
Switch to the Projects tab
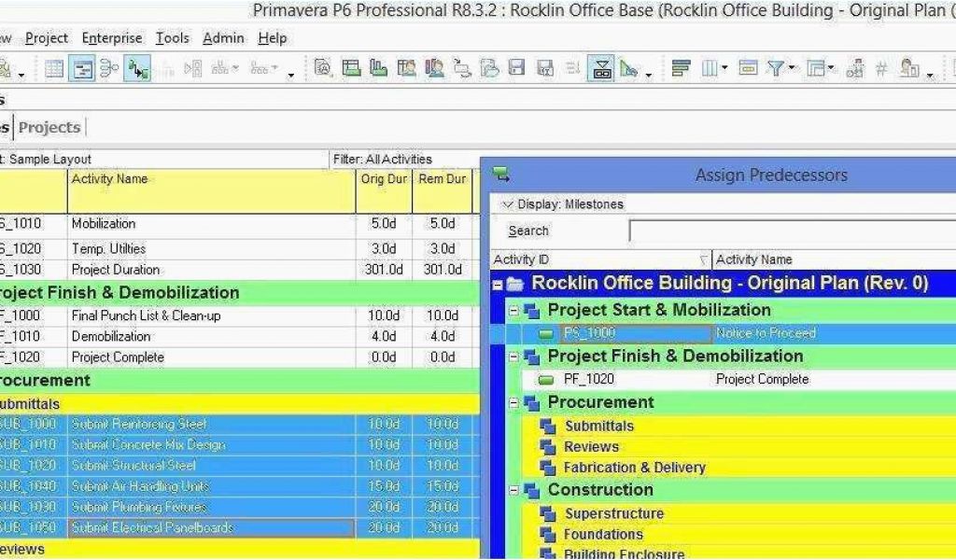pyautogui.click(x=49, y=127)
